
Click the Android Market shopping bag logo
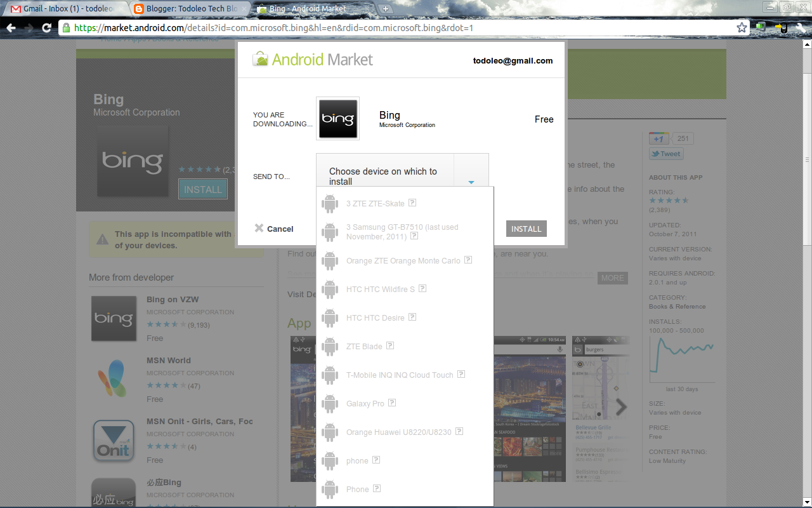[x=260, y=58]
